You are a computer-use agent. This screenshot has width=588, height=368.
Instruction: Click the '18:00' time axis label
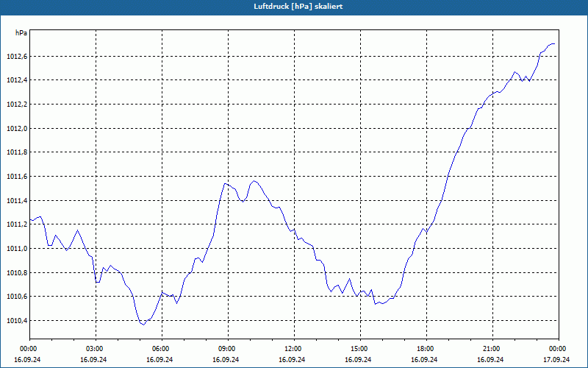pos(426,349)
